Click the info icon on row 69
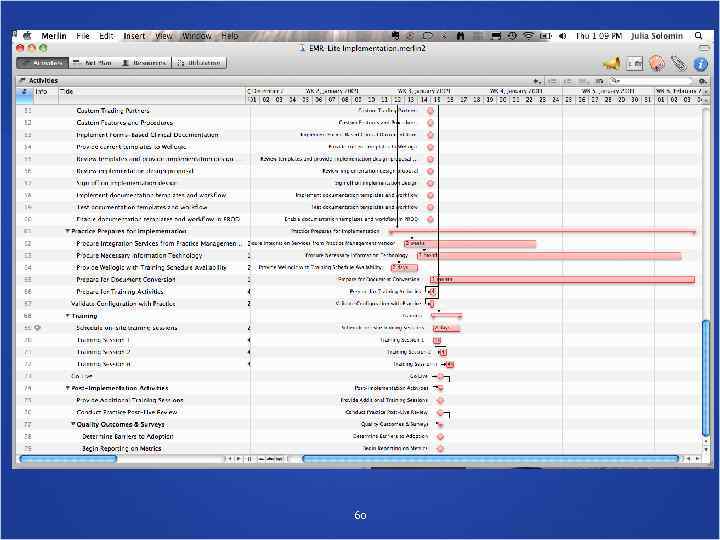This screenshot has width=720, height=540. click(x=38, y=328)
